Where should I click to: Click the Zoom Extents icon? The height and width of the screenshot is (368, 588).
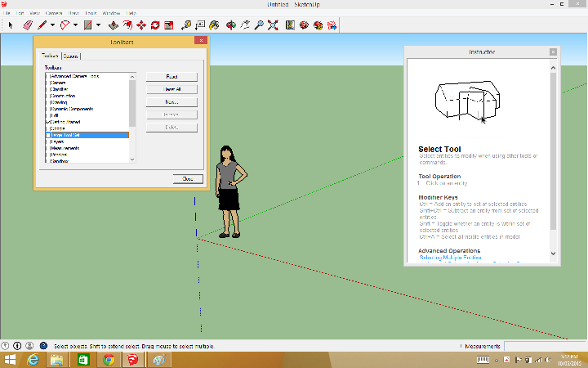(x=274, y=25)
